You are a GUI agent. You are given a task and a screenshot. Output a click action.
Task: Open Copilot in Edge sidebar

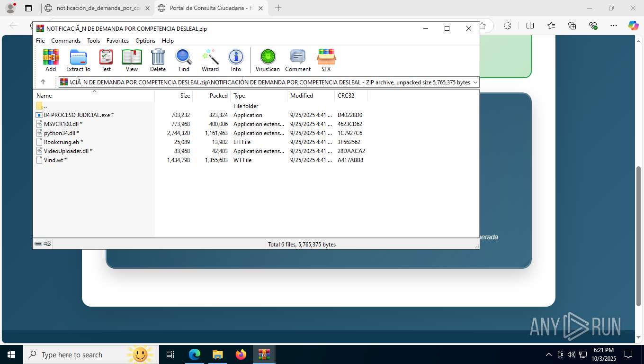(634, 26)
